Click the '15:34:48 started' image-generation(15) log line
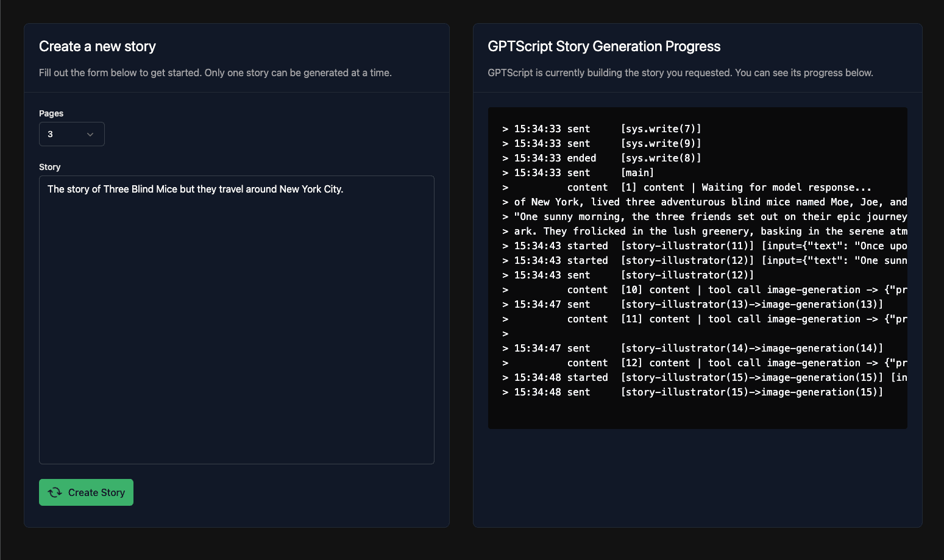This screenshot has width=944, height=560. tap(704, 377)
